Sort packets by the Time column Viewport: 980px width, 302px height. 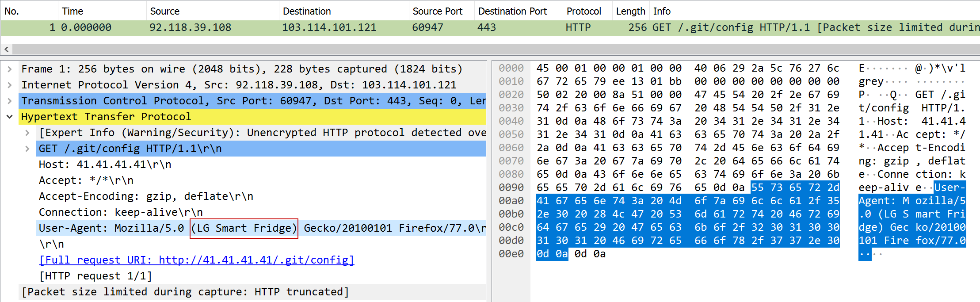(x=72, y=11)
